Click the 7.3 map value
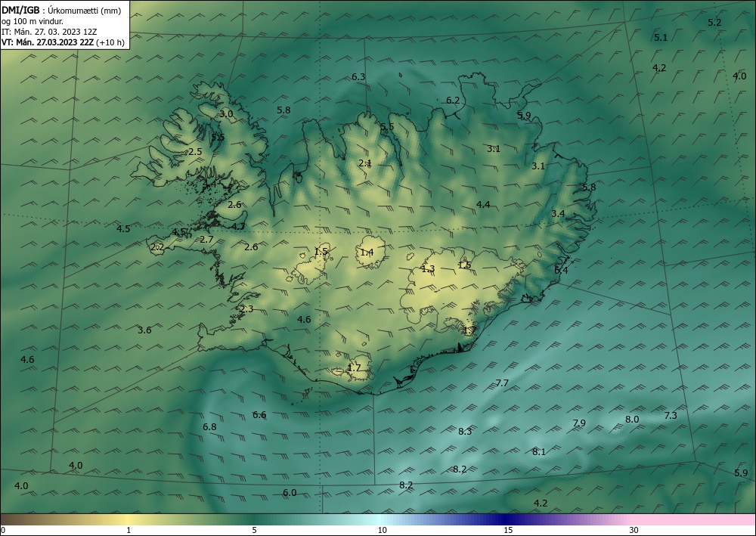Screen dimensions: 756x536 [671, 416]
